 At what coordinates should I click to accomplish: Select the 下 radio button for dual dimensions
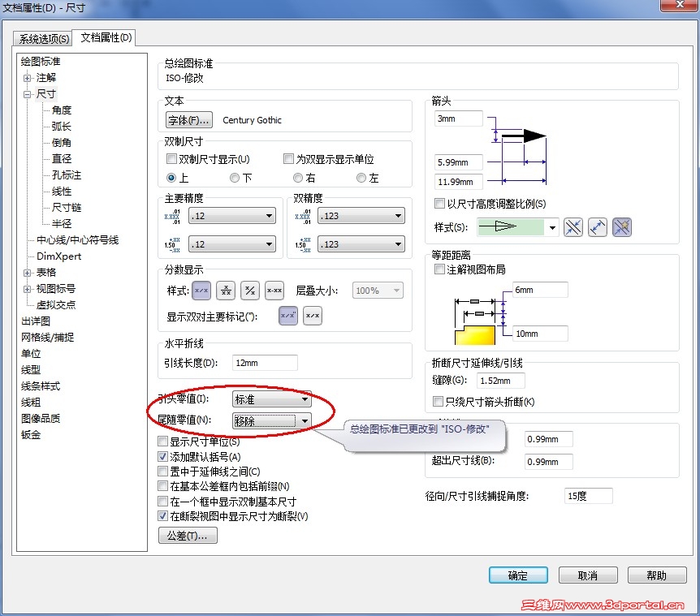coord(236,179)
